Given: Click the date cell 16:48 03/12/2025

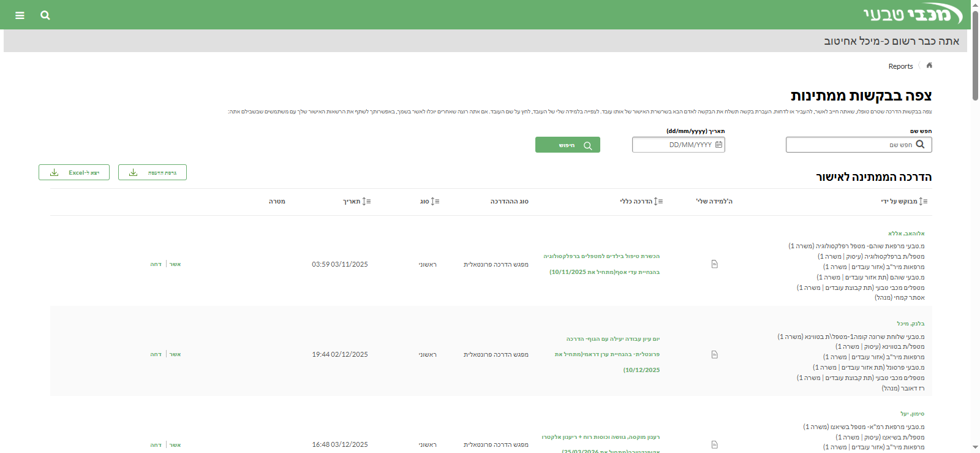Looking at the screenshot, I should [x=340, y=444].
